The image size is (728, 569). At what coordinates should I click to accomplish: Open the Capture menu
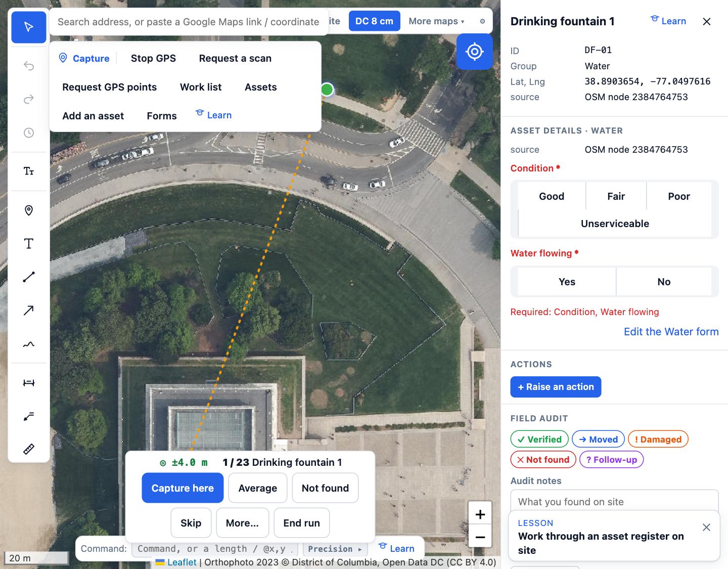[x=84, y=58]
